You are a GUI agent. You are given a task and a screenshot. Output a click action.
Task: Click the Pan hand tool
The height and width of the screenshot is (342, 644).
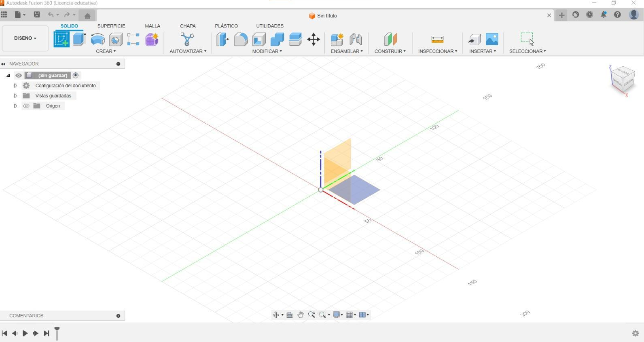(x=301, y=315)
